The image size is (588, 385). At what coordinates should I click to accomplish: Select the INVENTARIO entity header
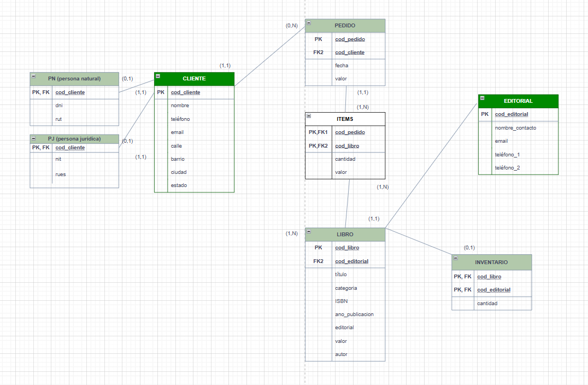[x=492, y=262]
